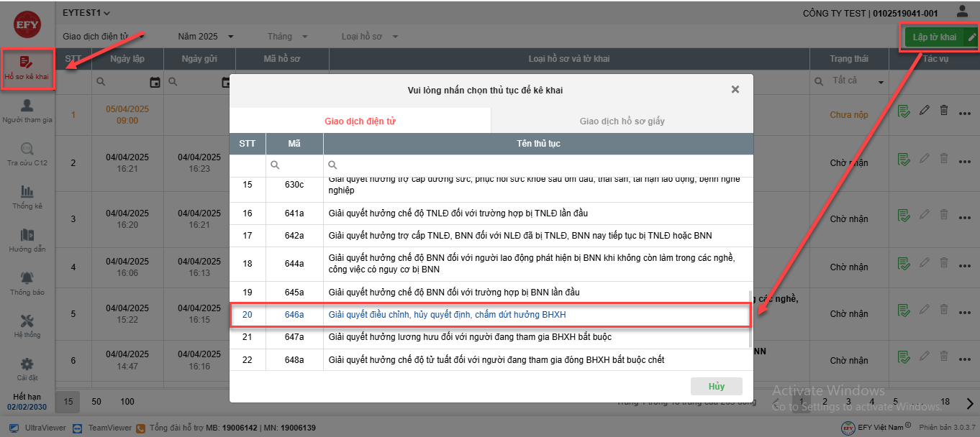Screen dimensions: 980x437
Task: Click the Tên thủ tục search field
Action: coord(540,165)
